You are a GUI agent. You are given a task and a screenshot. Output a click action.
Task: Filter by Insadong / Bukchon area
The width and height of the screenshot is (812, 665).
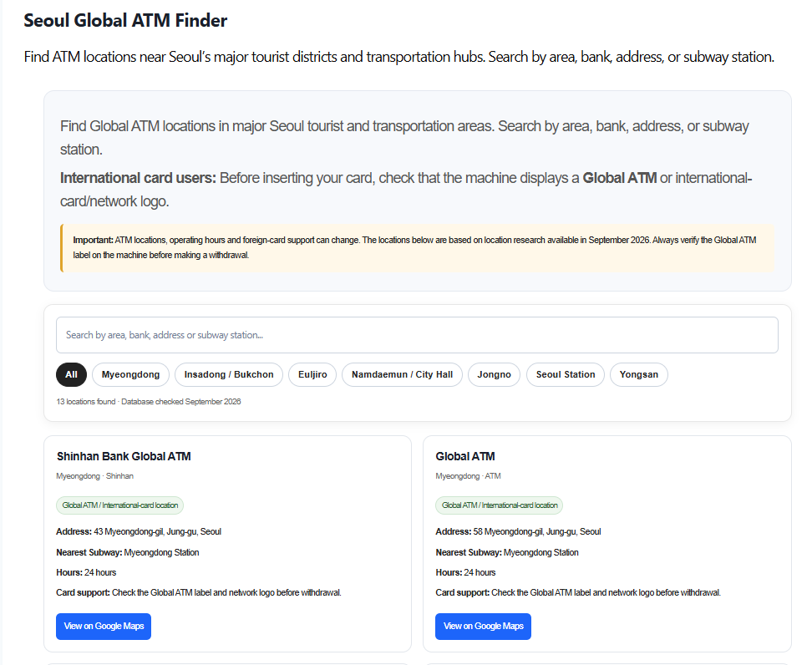(x=229, y=374)
